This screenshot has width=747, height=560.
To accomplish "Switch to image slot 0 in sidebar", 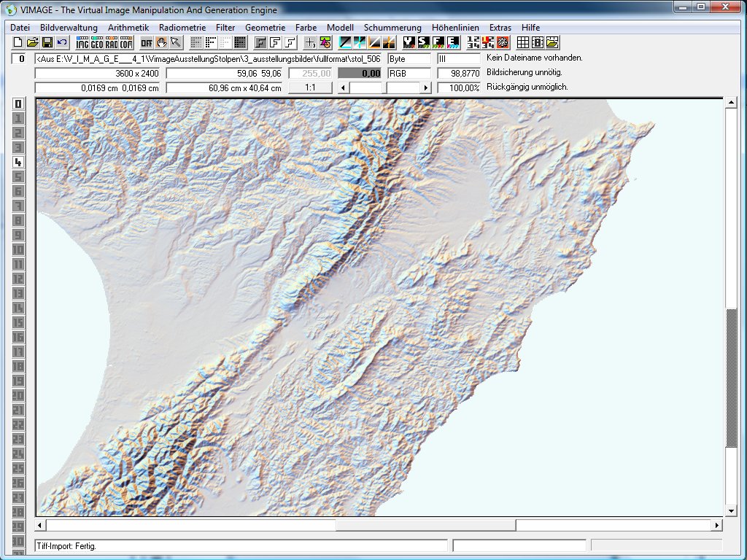I will coord(18,104).
